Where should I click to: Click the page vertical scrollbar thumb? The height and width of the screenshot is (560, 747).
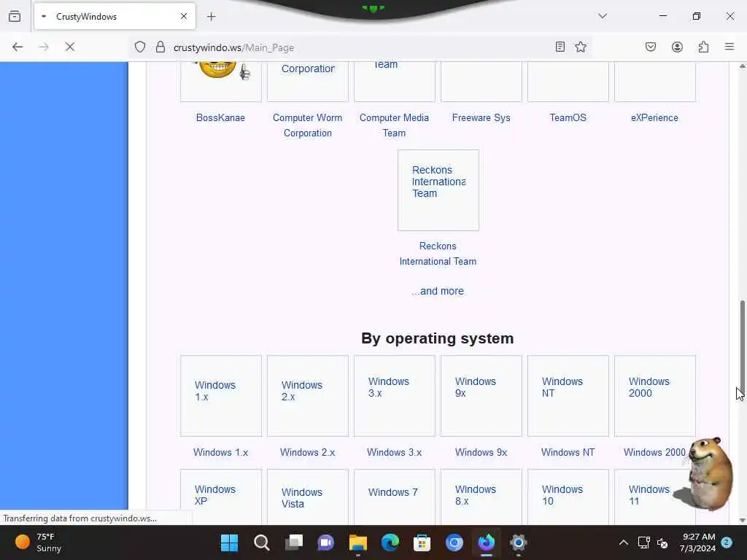click(x=742, y=348)
